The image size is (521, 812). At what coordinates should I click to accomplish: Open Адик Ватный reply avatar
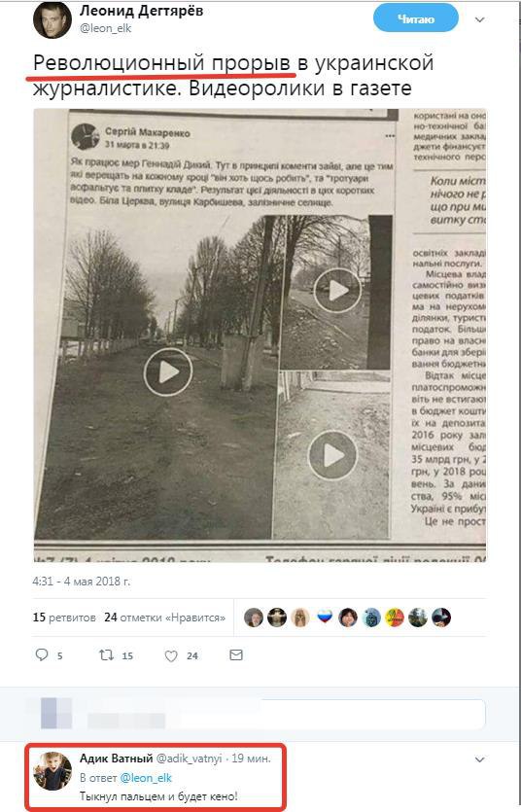tap(52, 771)
